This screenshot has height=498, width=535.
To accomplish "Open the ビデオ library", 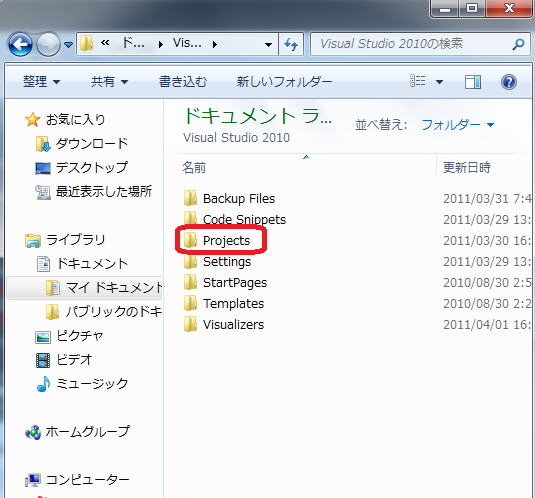I will [74, 360].
